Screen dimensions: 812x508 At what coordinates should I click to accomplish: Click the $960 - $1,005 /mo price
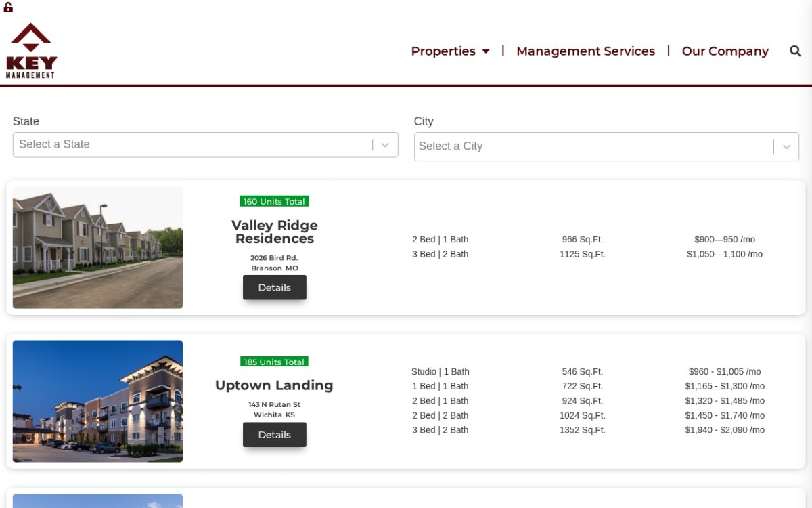pos(725,371)
